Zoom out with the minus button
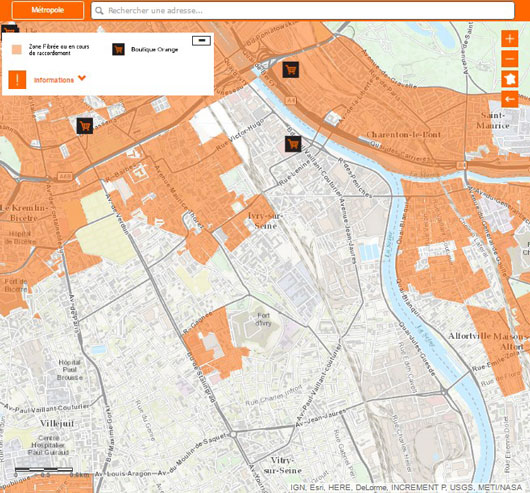The height and width of the screenshot is (493, 530). pyautogui.click(x=509, y=59)
